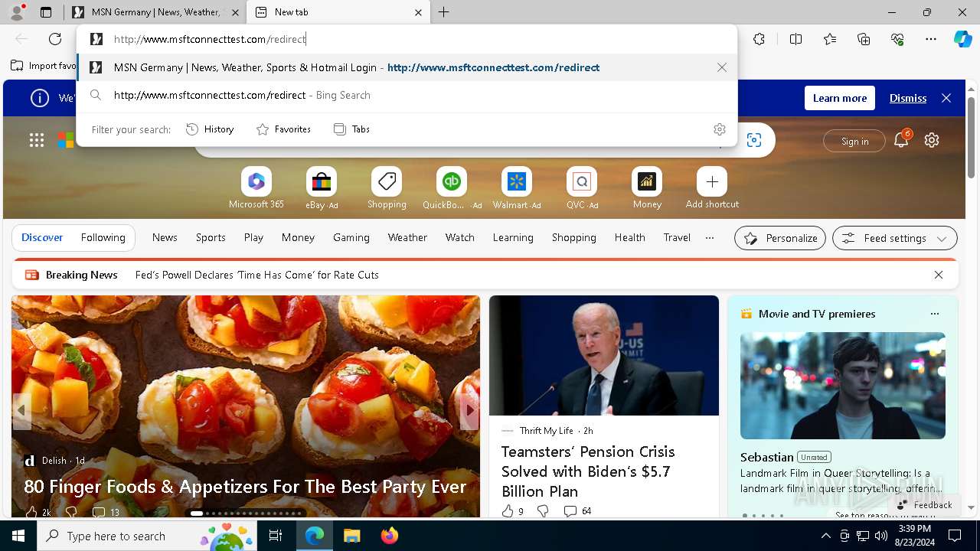
Task: Toggle split screen view icon
Action: pos(795,39)
